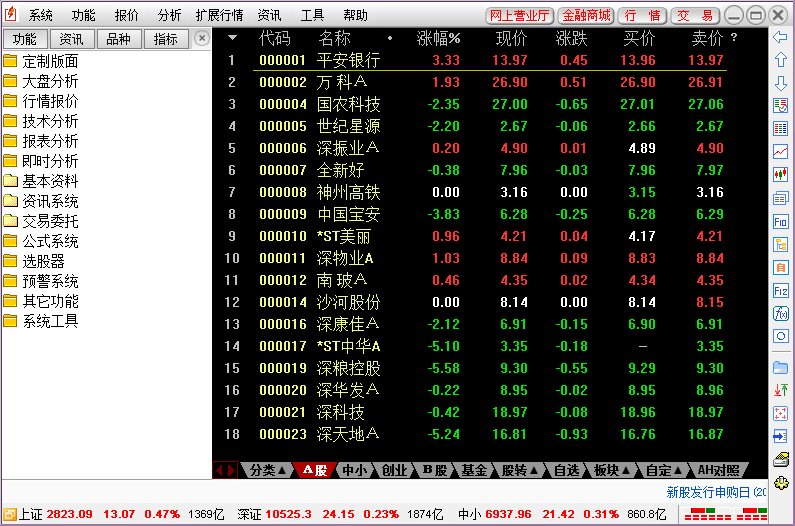Image resolution: width=795 pixels, height=526 pixels.
Task: Open the 扩展行情 menu
Action: (x=219, y=15)
